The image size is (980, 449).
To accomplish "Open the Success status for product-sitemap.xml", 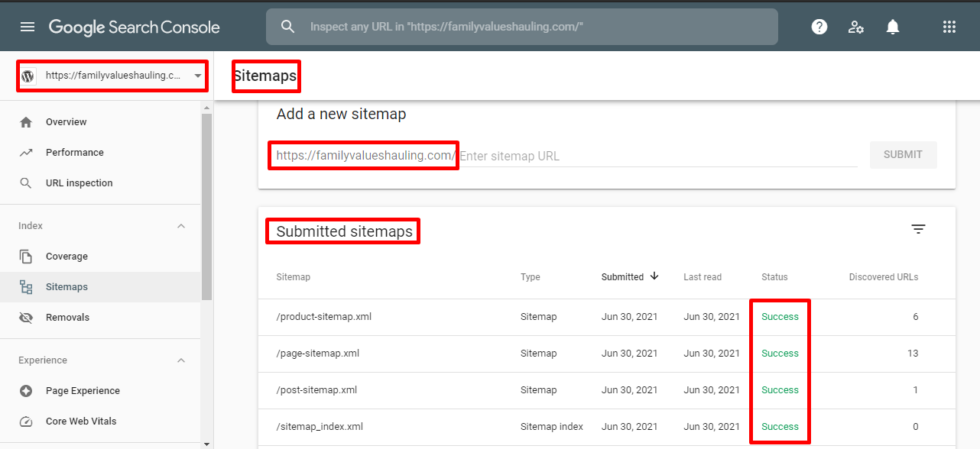I will (779, 316).
